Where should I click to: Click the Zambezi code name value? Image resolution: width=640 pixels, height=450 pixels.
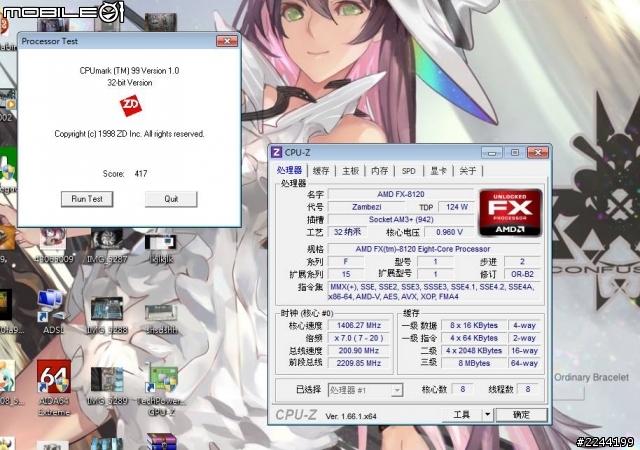[x=367, y=207]
